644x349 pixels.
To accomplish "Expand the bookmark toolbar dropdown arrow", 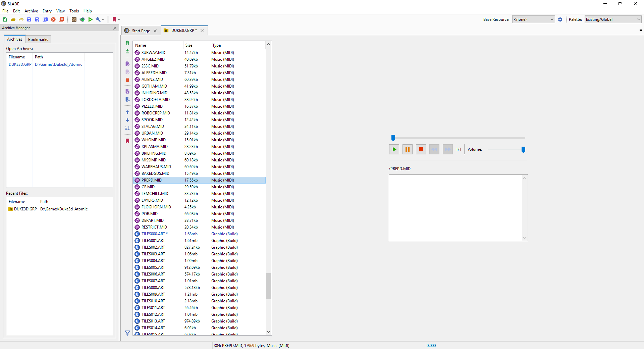I will (x=119, y=19).
